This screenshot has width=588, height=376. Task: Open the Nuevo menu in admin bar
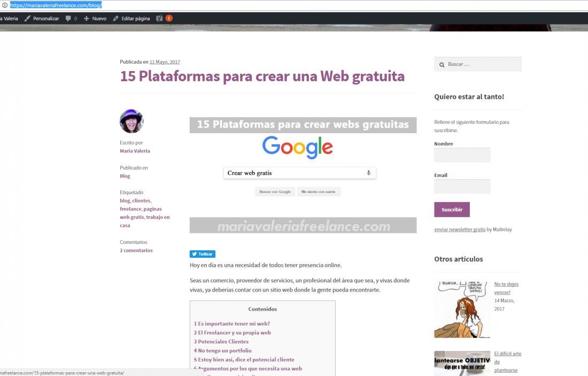pos(99,18)
